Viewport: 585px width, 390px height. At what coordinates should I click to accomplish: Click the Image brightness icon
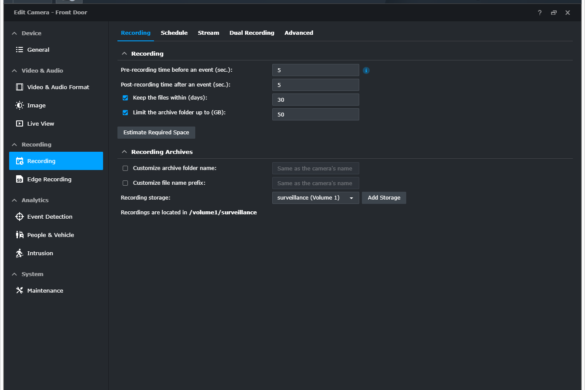[x=19, y=105]
